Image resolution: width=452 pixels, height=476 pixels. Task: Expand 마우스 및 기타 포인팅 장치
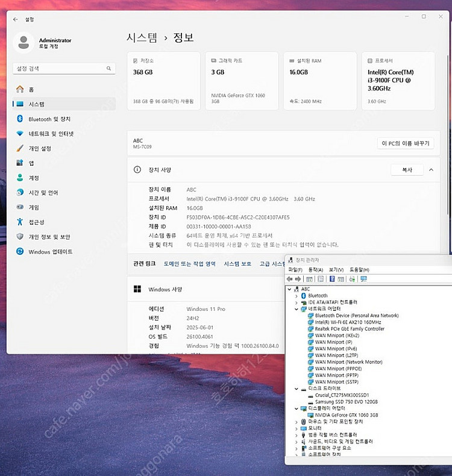(x=297, y=422)
